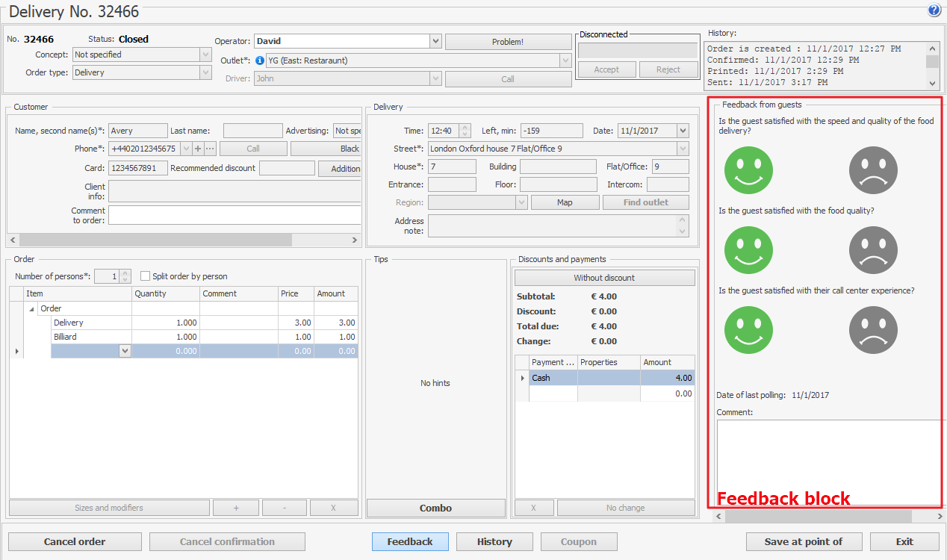Choose sad face for food quality
947x560 pixels.
(x=873, y=250)
